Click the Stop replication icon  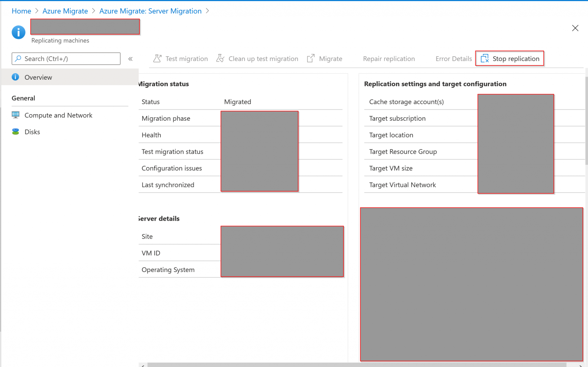click(484, 58)
